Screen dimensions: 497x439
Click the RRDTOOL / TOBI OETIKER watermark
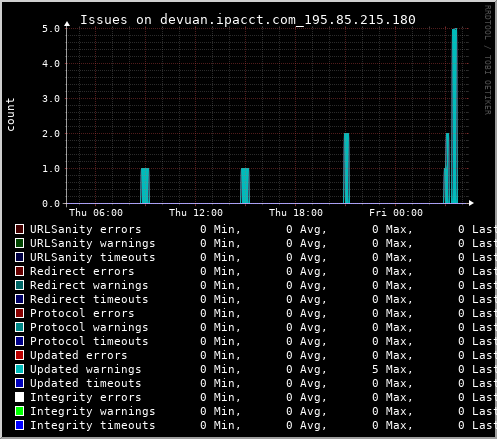coord(487,60)
